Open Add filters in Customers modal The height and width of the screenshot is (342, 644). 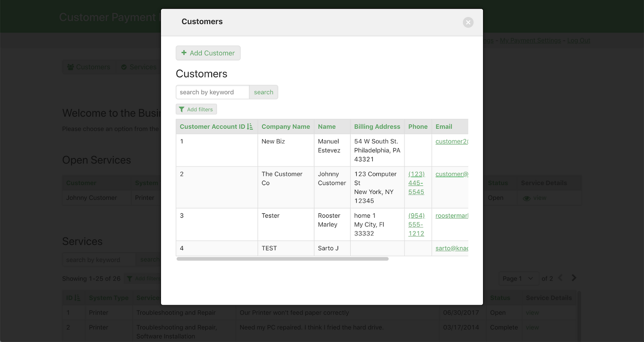[196, 109]
